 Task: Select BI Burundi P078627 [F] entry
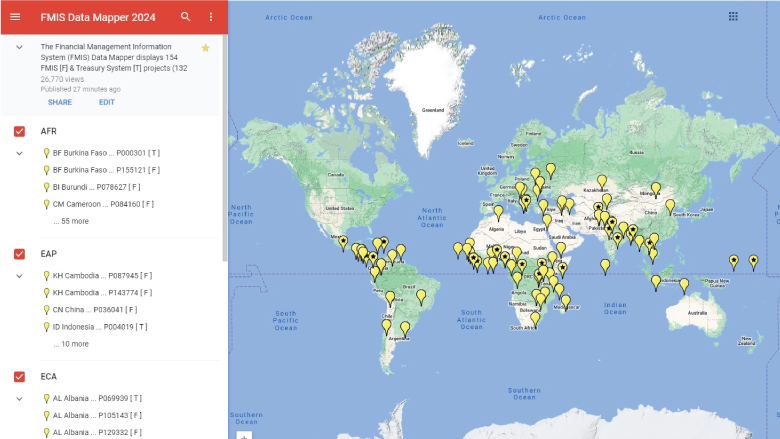(92, 187)
